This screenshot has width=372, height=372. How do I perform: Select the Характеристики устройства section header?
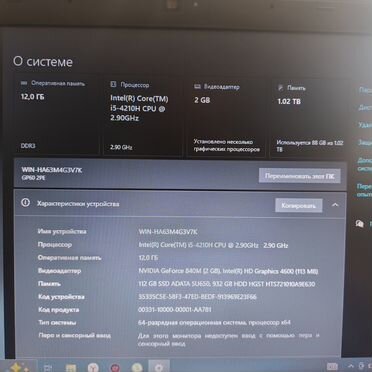[x=180, y=204]
